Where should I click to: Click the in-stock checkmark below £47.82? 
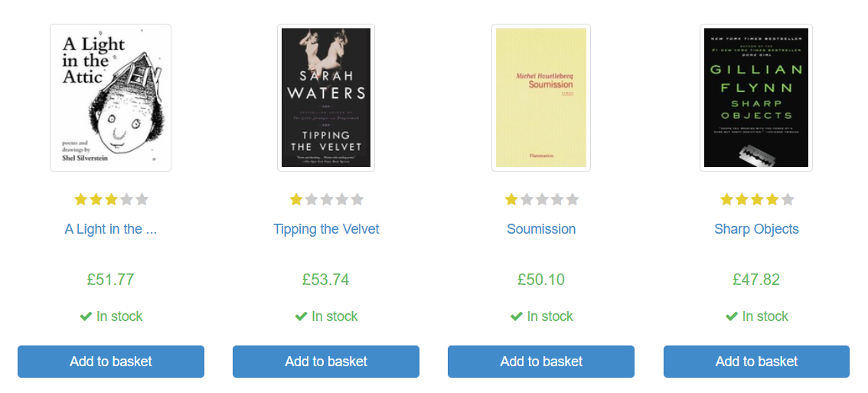click(731, 316)
